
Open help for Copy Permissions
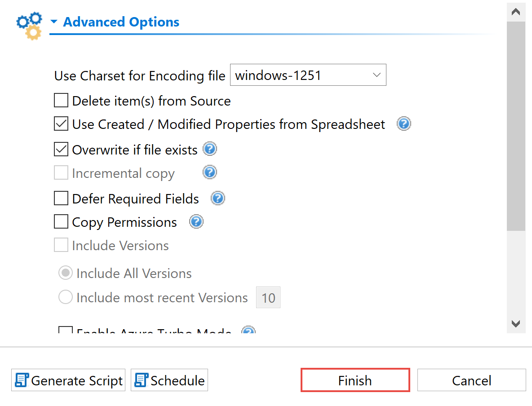pyautogui.click(x=196, y=222)
